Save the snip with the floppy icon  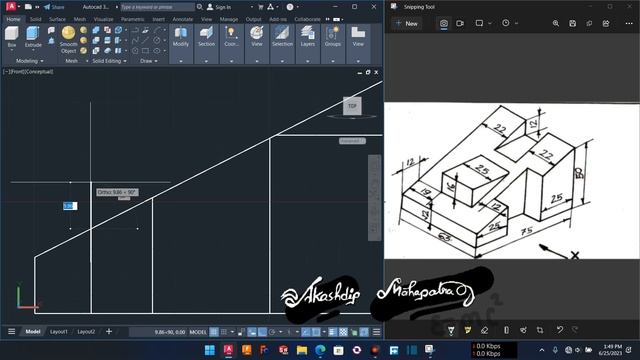click(x=572, y=23)
